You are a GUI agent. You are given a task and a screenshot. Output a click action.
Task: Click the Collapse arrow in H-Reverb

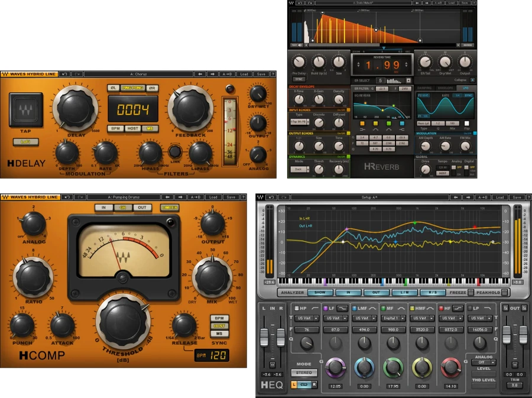(x=472, y=80)
